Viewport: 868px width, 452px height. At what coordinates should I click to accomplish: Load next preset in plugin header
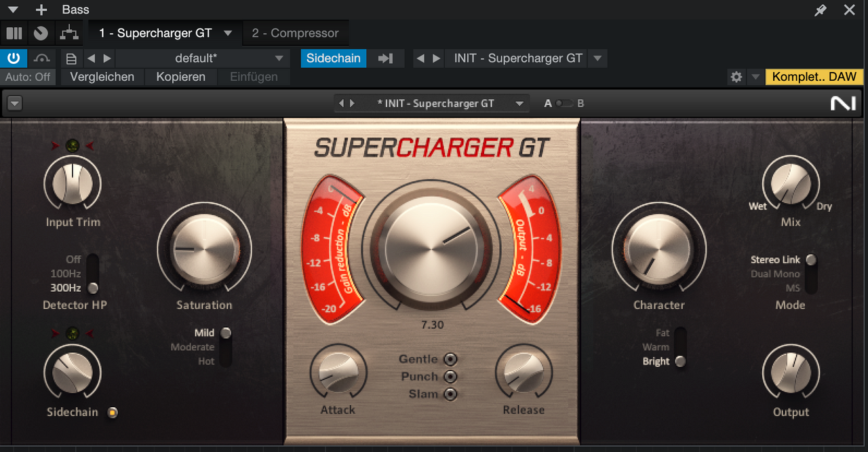[x=353, y=104]
